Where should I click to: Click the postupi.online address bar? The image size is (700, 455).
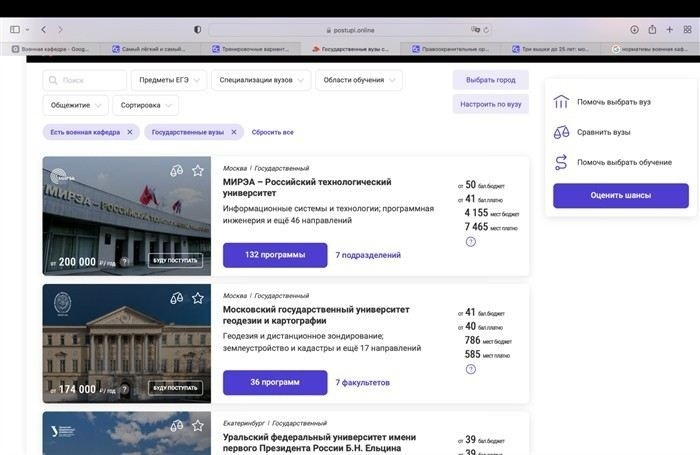coord(350,30)
